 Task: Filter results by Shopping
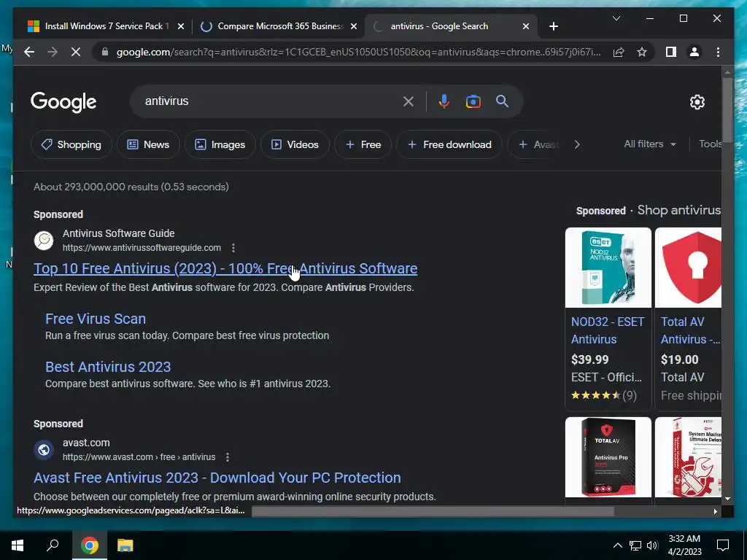coord(71,144)
